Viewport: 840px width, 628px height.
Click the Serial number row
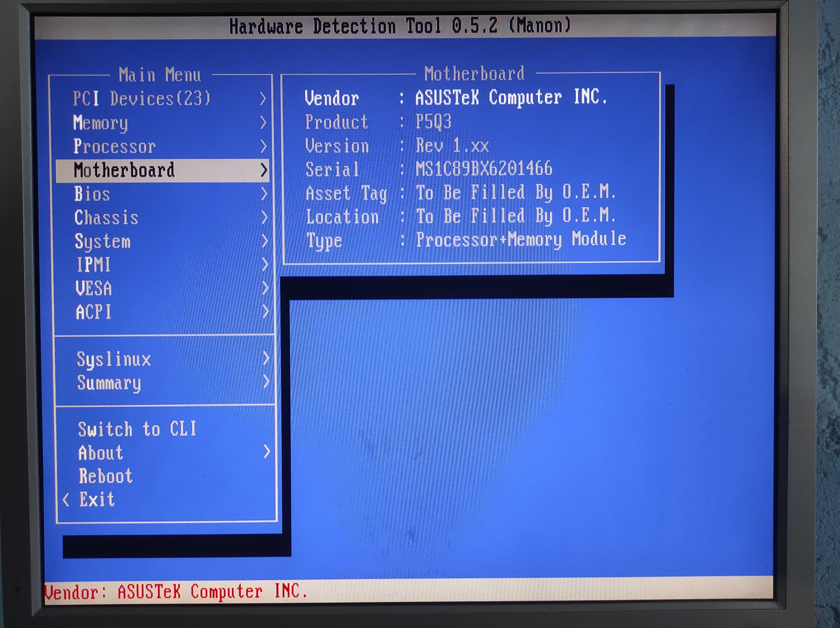(429, 169)
